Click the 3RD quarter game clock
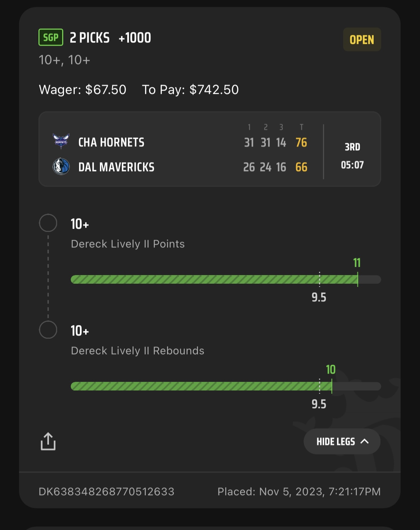420x530 pixels. coord(352,156)
